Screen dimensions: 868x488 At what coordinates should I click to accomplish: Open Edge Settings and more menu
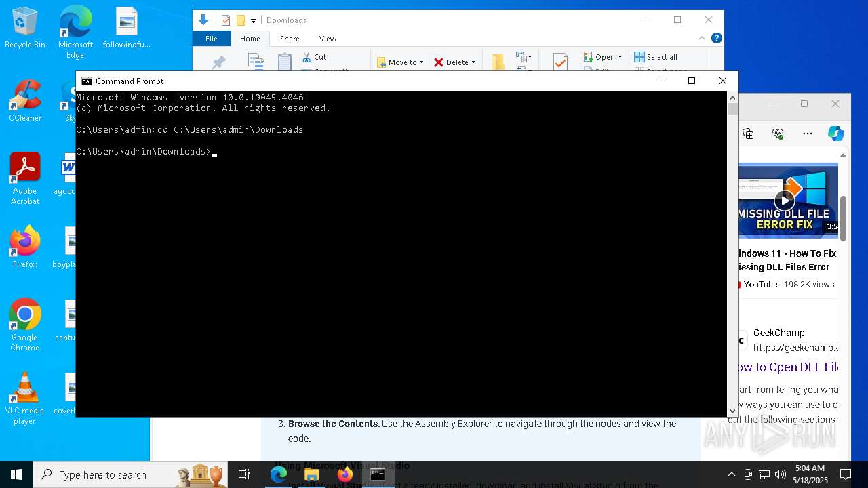807,134
